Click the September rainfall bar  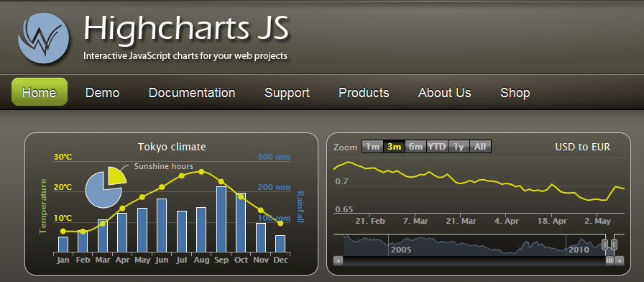(x=221, y=219)
